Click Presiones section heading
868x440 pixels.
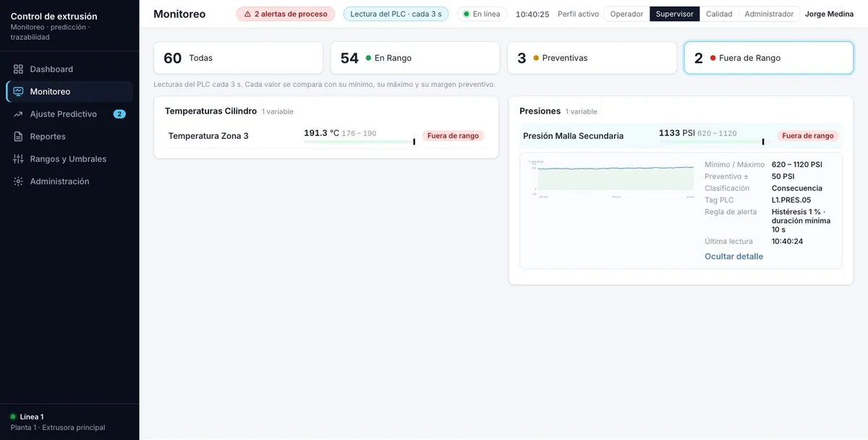tap(540, 111)
